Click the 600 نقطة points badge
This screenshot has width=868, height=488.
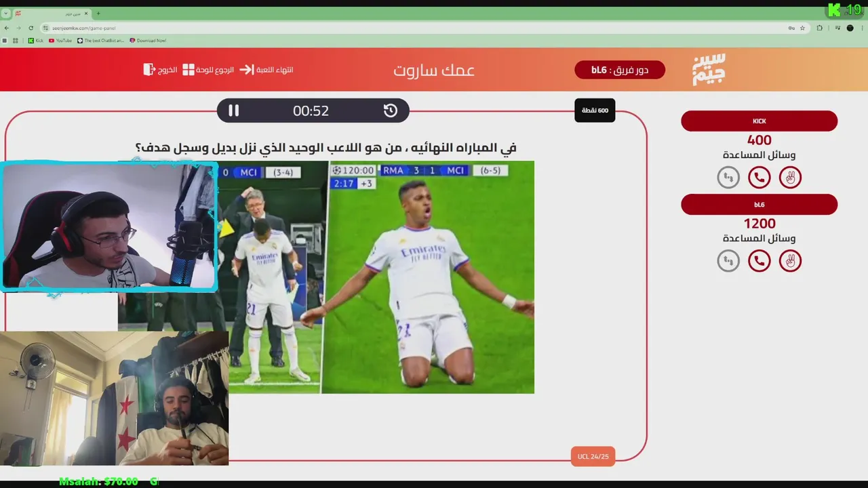(x=595, y=110)
